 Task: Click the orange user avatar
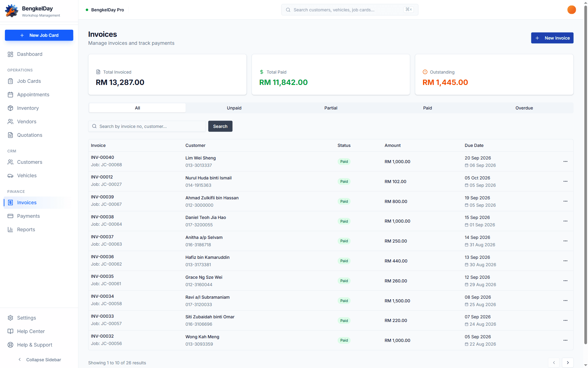tap(571, 10)
